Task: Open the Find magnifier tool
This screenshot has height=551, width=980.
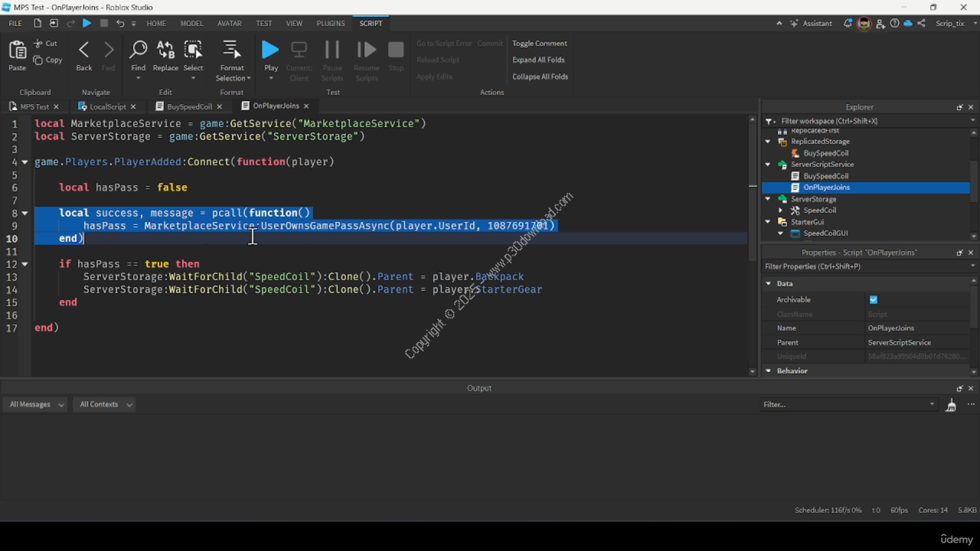Action: (x=138, y=51)
